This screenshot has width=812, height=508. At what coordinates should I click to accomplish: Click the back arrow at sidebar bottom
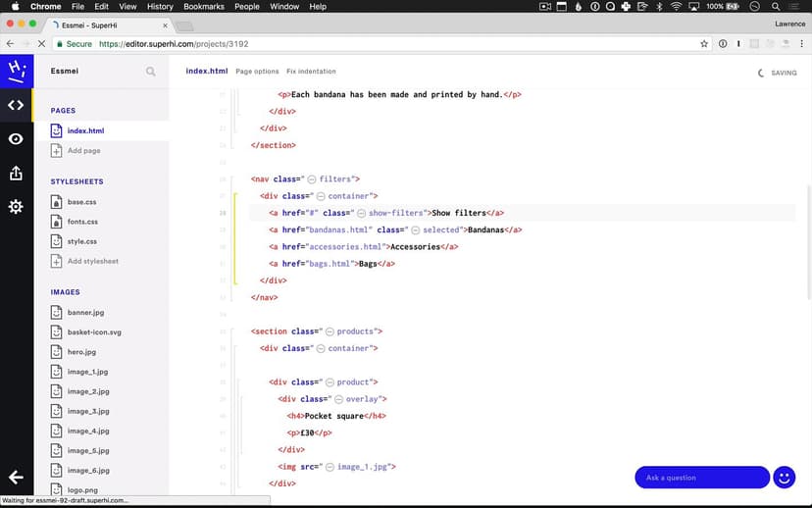pyautogui.click(x=16, y=478)
